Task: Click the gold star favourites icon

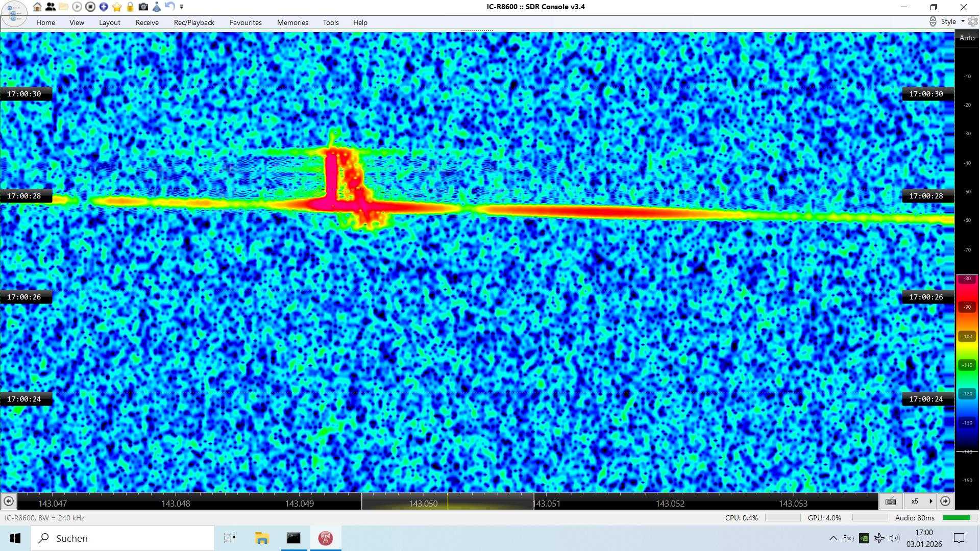Action: tap(117, 7)
